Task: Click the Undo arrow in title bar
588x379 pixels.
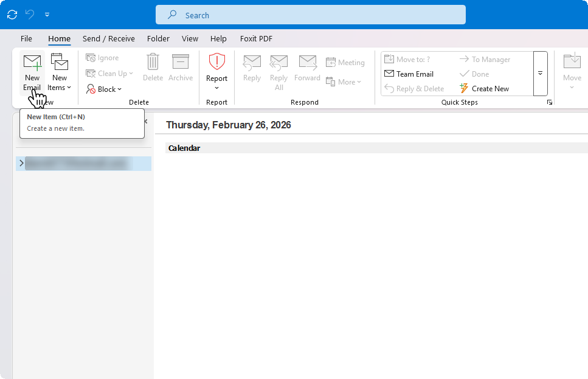Action: tap(30, 15)
